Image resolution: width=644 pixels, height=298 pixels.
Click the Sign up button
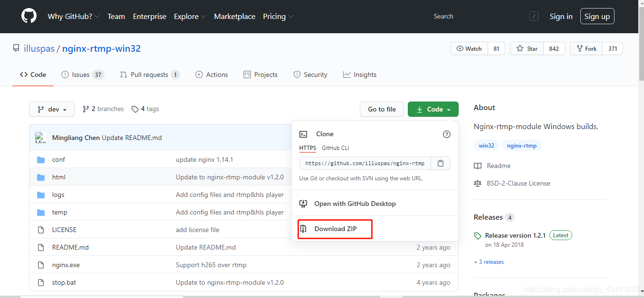point(597,16)
